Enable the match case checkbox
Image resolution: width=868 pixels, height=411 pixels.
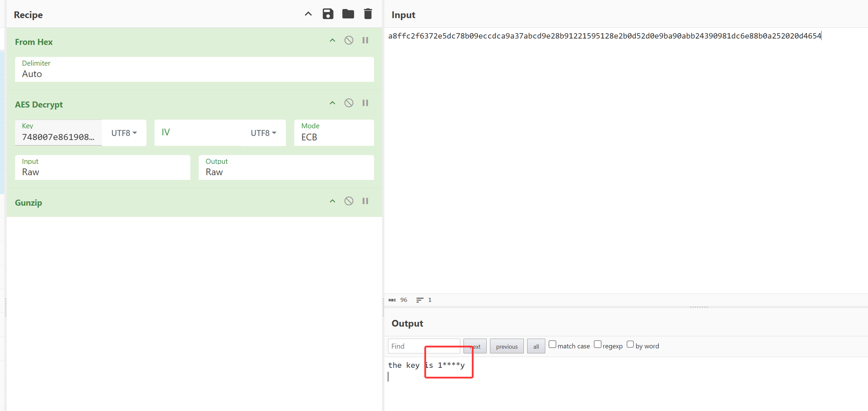pos(552,344)
